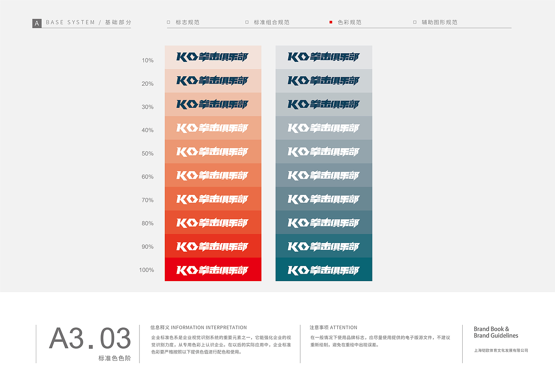Click the 60% percentage label
555x392 pixels.
coord(148,177)
